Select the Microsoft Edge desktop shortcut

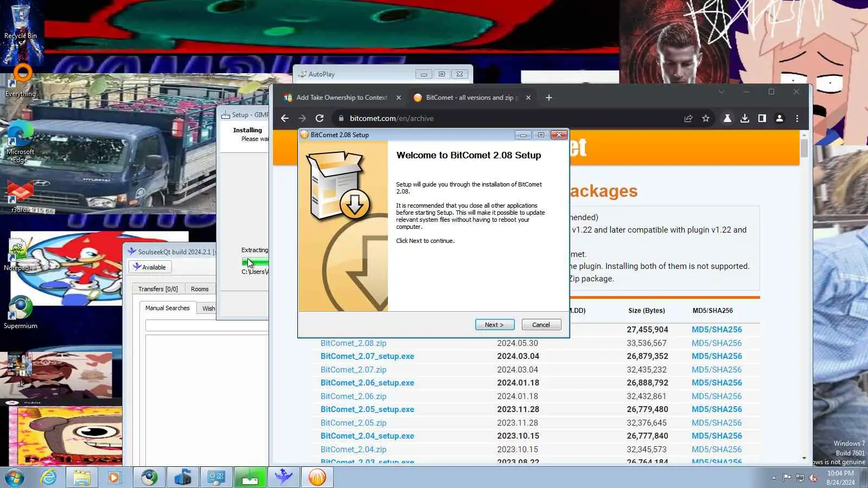[x=20, y=142]
